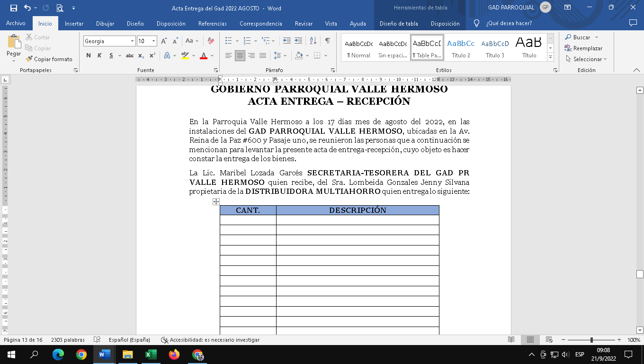This screenshot has width=644, height=364.
Task: Switch to the Referencias tab
Action: tap(213, 24)
